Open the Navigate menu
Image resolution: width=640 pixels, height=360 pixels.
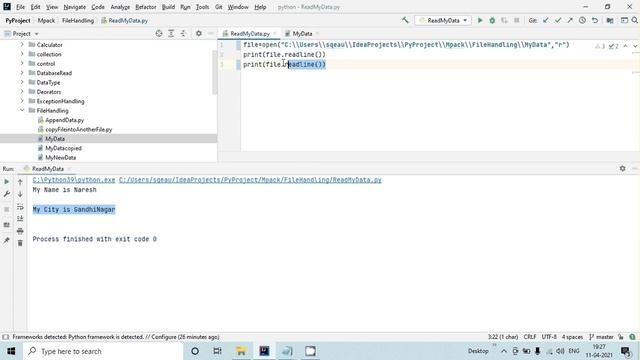[x=75, y=7]
